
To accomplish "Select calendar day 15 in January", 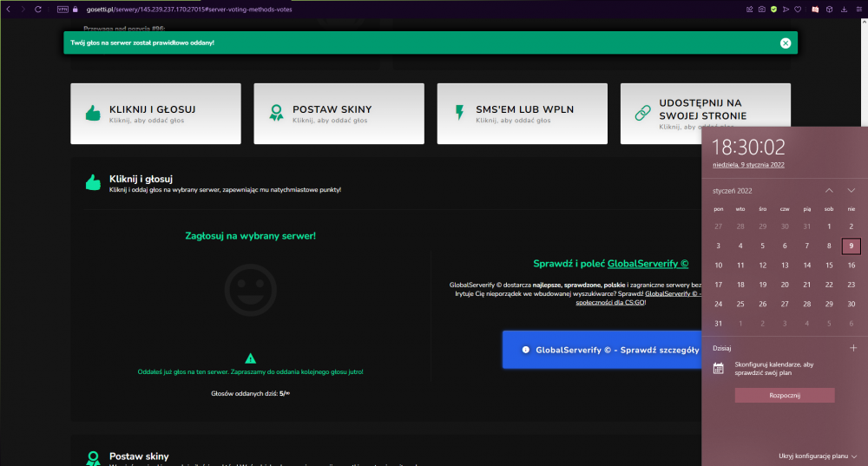I will (x=829, y=265).
